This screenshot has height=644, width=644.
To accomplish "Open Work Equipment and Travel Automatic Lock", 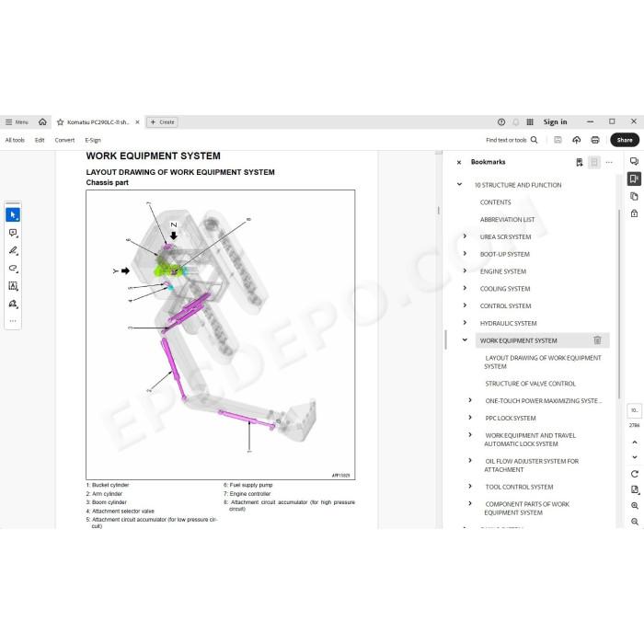I will tap(530, 440).
